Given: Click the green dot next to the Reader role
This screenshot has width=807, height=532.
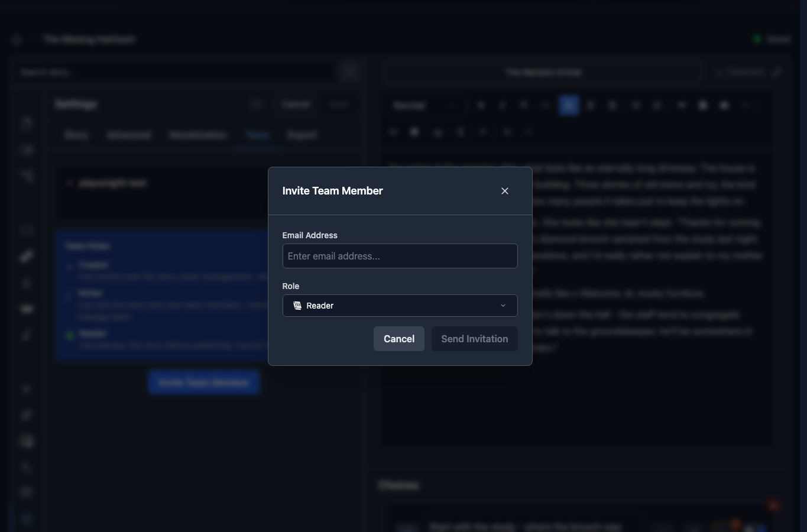Looking at the screenshot, I should pyautogui.click(x=70, y=335).
